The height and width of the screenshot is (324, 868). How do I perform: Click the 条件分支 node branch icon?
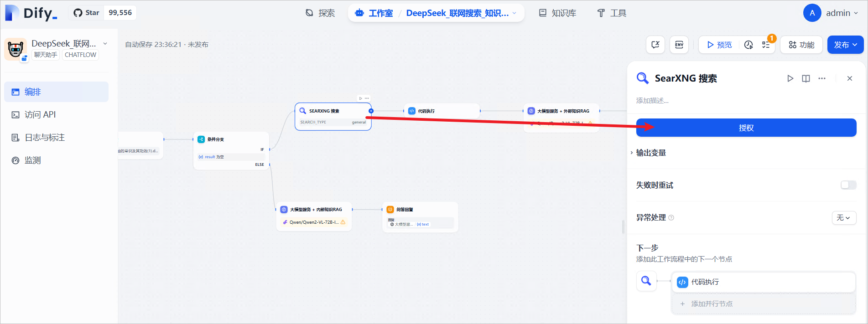click(201, 139)
